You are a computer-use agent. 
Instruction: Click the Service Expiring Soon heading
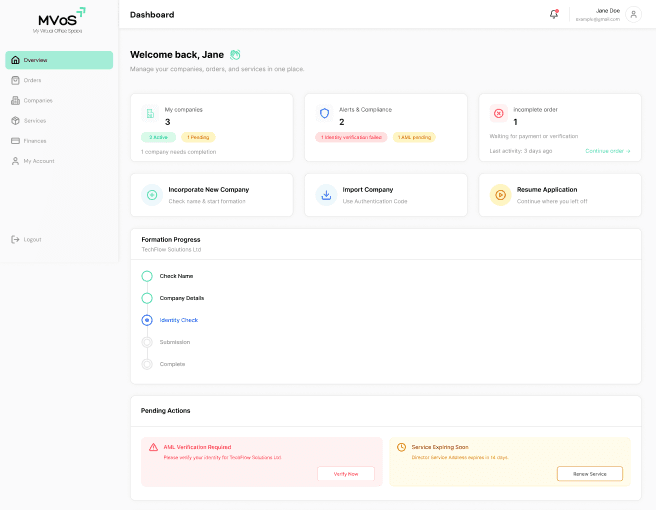(440, 447)
